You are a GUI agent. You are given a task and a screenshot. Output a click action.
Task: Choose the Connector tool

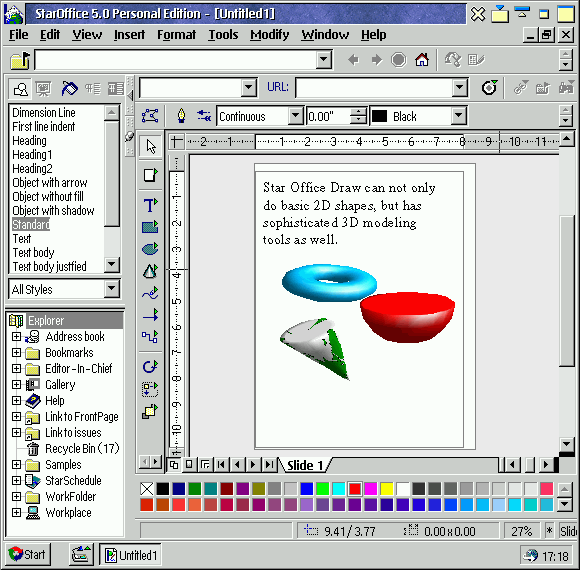[150, 337]
